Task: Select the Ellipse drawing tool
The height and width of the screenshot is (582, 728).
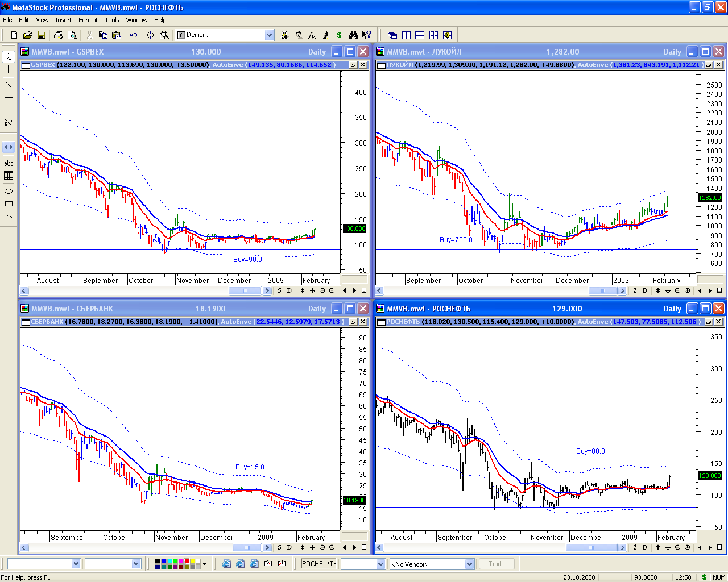Action: [9, 191]
